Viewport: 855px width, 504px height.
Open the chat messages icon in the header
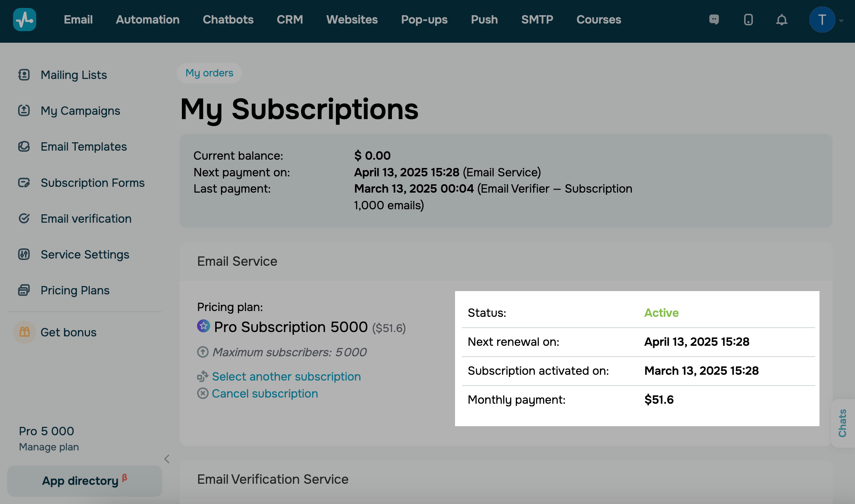click(714, 20)
